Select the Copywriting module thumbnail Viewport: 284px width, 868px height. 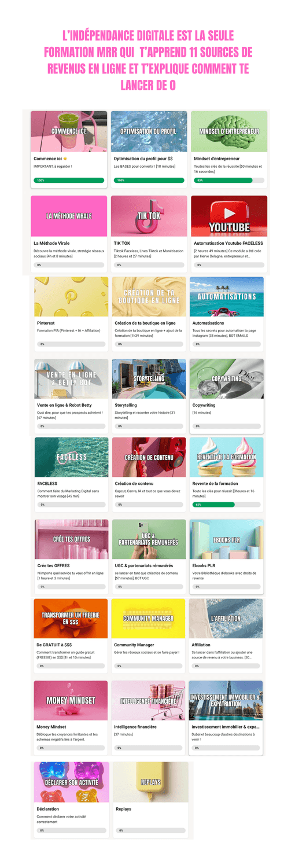click(x=226, y=378)
